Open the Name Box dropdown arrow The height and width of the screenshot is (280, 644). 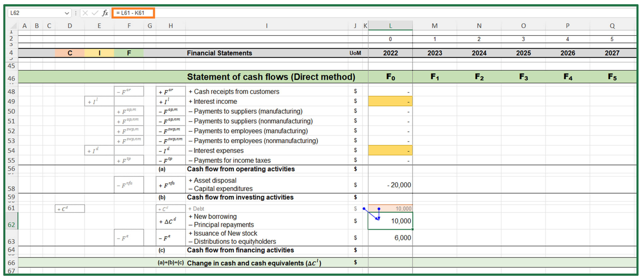(66, 13)
